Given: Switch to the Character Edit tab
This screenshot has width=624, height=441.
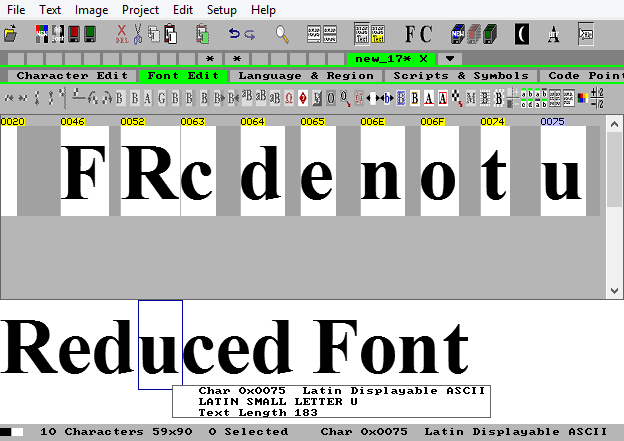Looking at the screenshot, I should tap(72, 76).
